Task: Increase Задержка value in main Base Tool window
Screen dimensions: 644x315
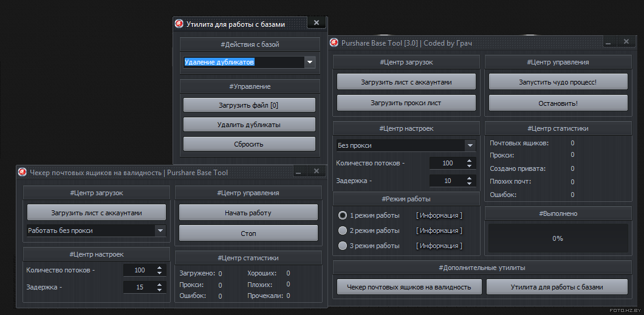Action: (x=470, y=178)
